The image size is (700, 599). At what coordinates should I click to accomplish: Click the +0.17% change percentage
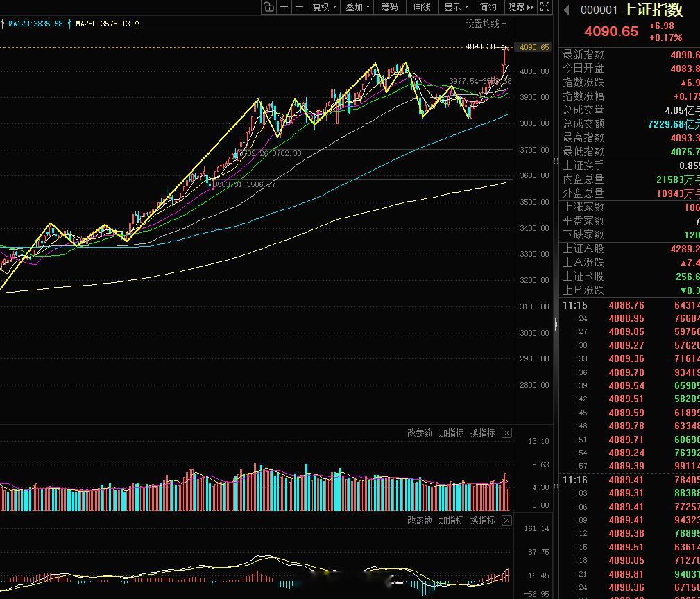click(x=665, y=38)
